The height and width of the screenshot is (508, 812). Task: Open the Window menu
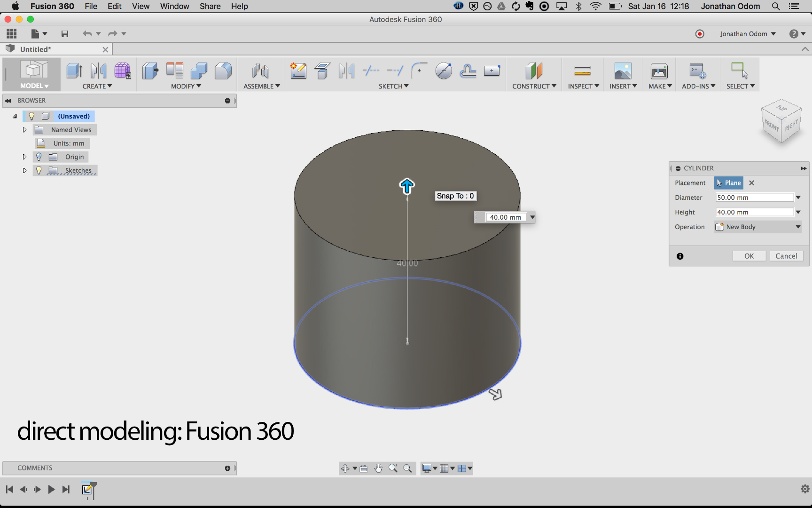174,6
